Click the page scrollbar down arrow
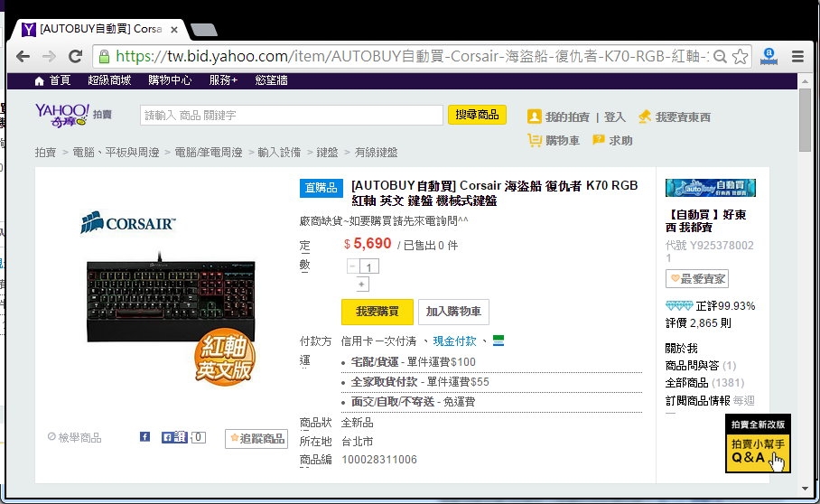The width and height of the screenshot is (820, 504). pyautogui.click(x=805, y=489)
